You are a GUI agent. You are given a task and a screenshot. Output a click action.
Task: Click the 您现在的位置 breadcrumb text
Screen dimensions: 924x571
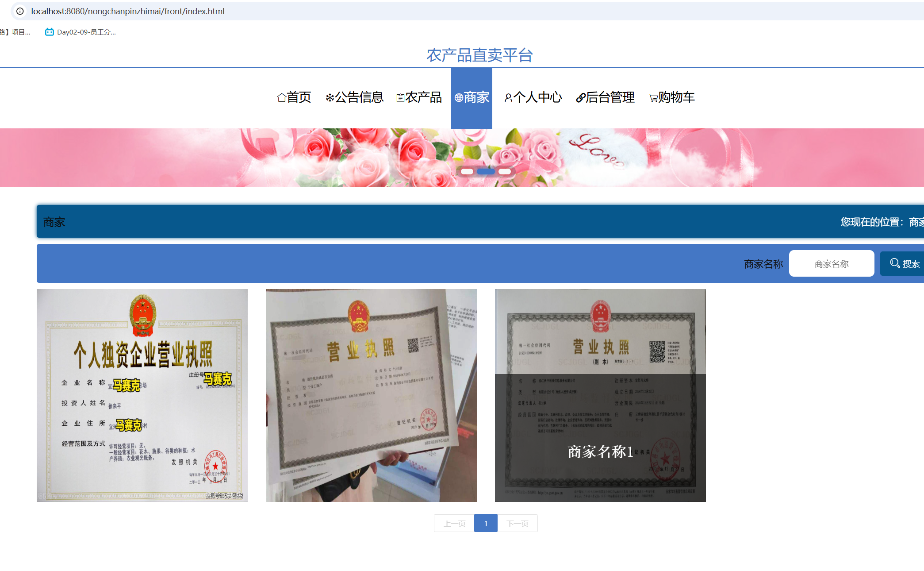click(882, 222)
